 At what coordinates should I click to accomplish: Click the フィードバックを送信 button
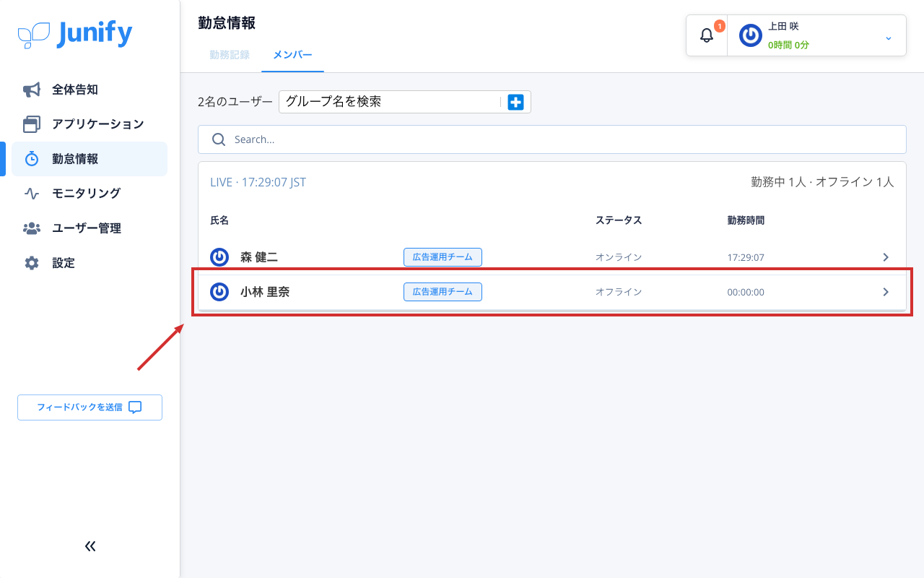(90, 407)
